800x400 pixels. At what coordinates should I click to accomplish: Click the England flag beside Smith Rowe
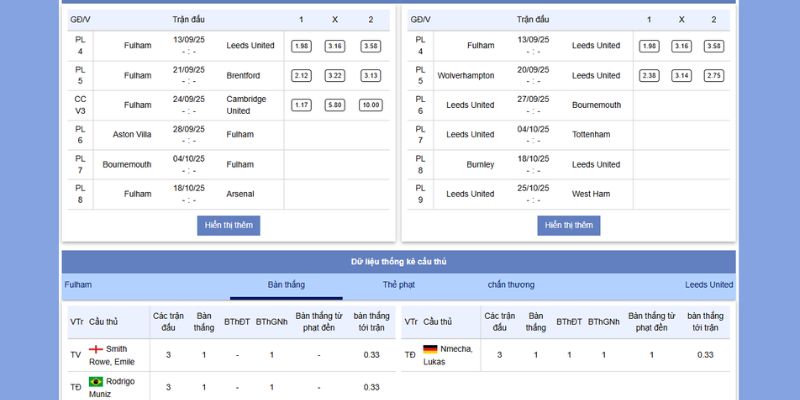pos(96,349)
